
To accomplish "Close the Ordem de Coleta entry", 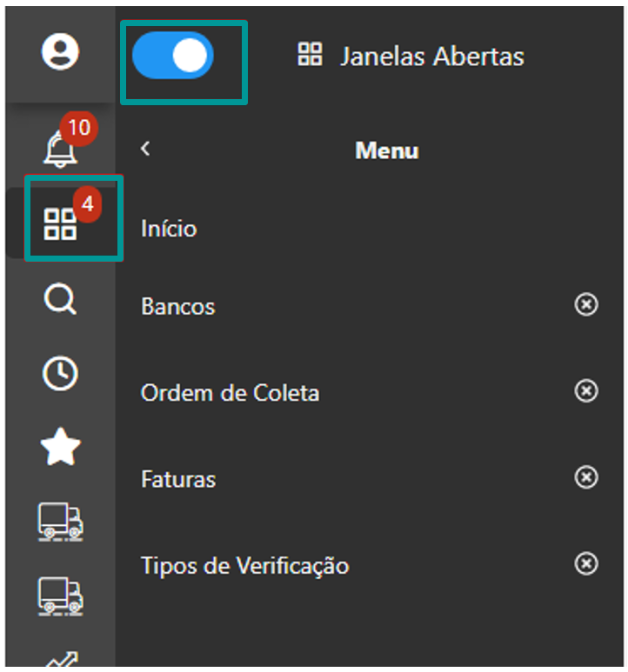I will [x=587, y=391].
